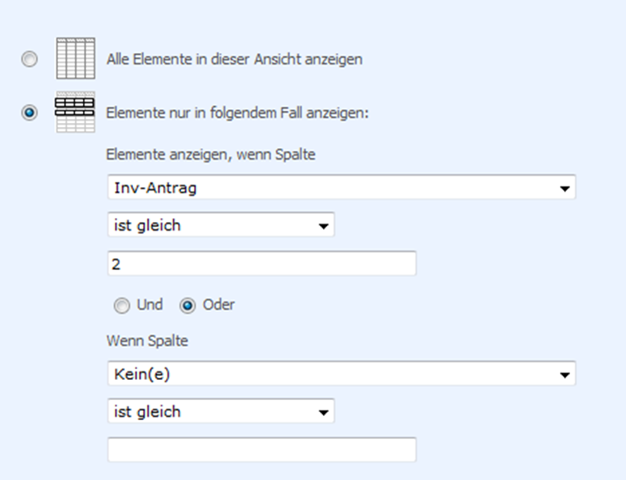The height and width of the screenshot is (480, 626).
Task: Click the full table grid icon
Action: coord(75,58)
